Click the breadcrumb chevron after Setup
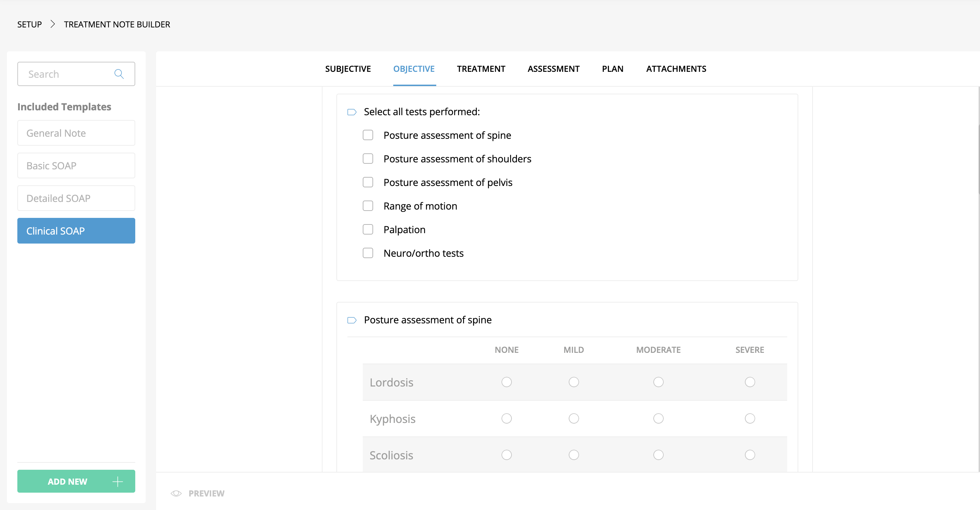This screenshot has height=510, width=980. pyautogui.click(x=53, y=24)
